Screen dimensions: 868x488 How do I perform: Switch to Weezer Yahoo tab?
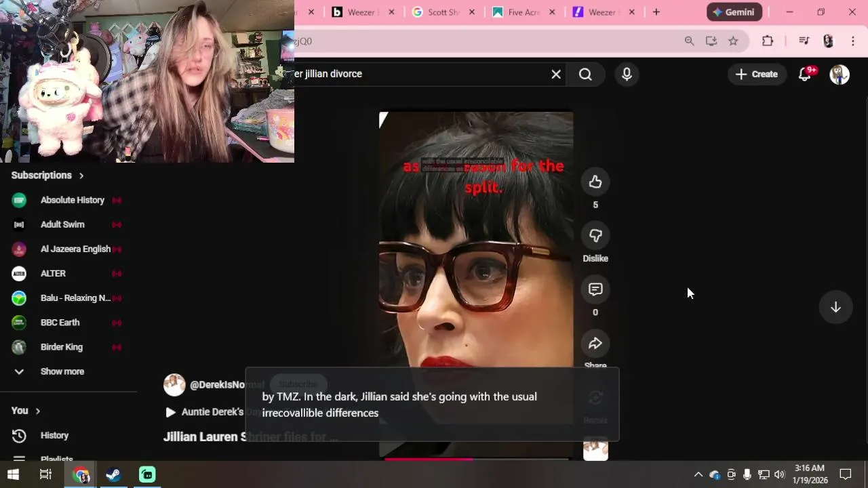tap(603, 12)
